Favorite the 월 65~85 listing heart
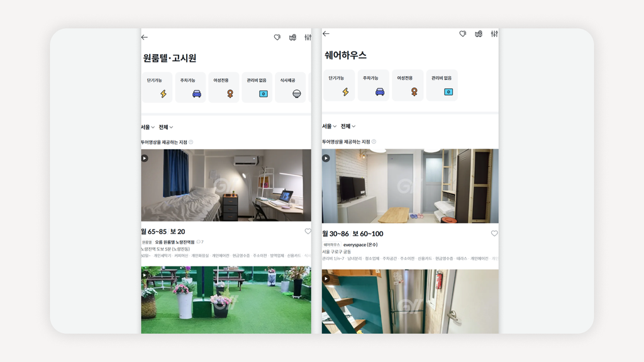 pyautogui.click(x=308, y=232)
